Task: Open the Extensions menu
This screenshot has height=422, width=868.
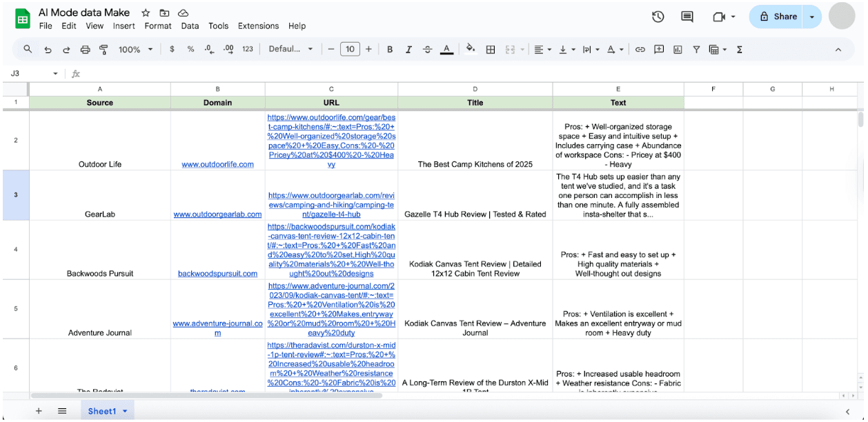Action: click(258, 26)
